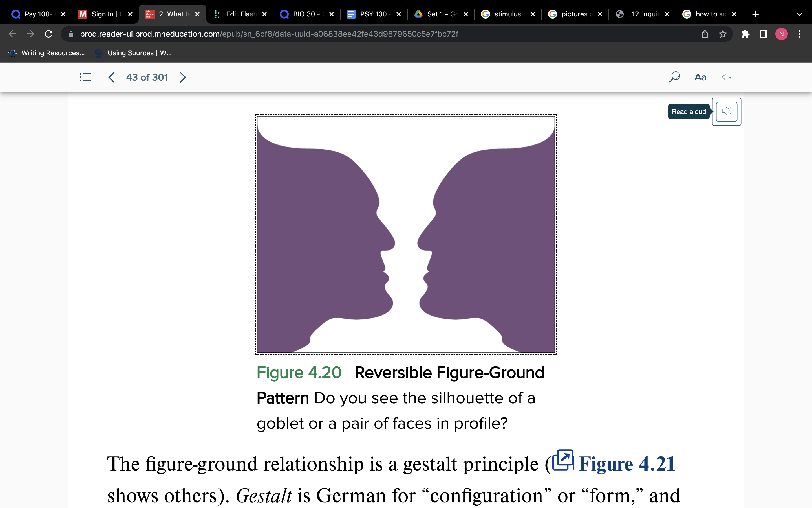Click the browser back button
Viewport: 812px width, 508px height.
(x=12, y=34)
